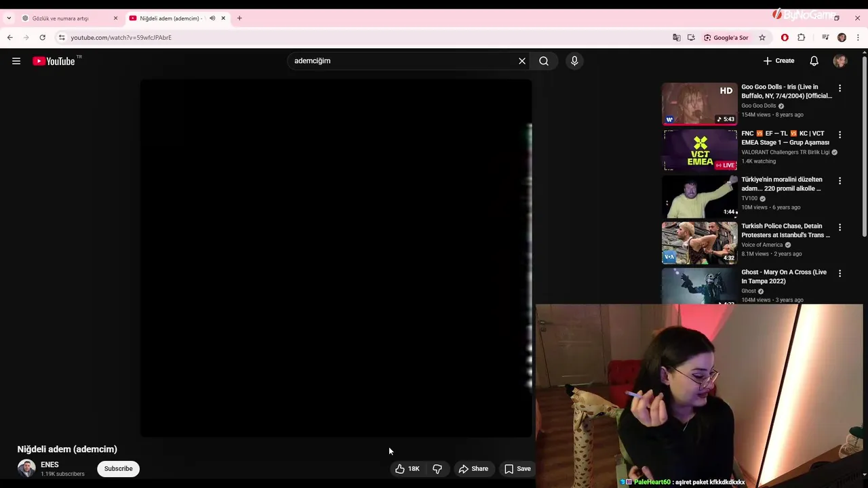This screenshot has width=868, height=488.
Task: Open the Voice of America video thumbnail
Action: [699, 243]
